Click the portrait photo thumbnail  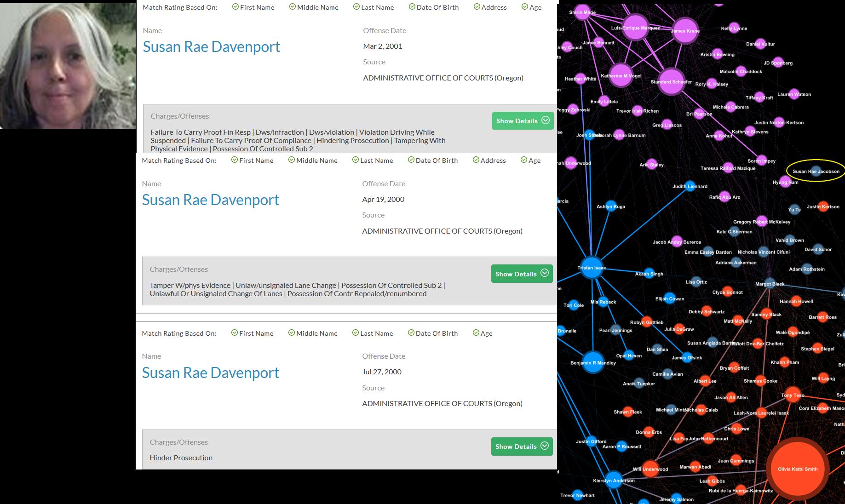(x=68, y=66)
